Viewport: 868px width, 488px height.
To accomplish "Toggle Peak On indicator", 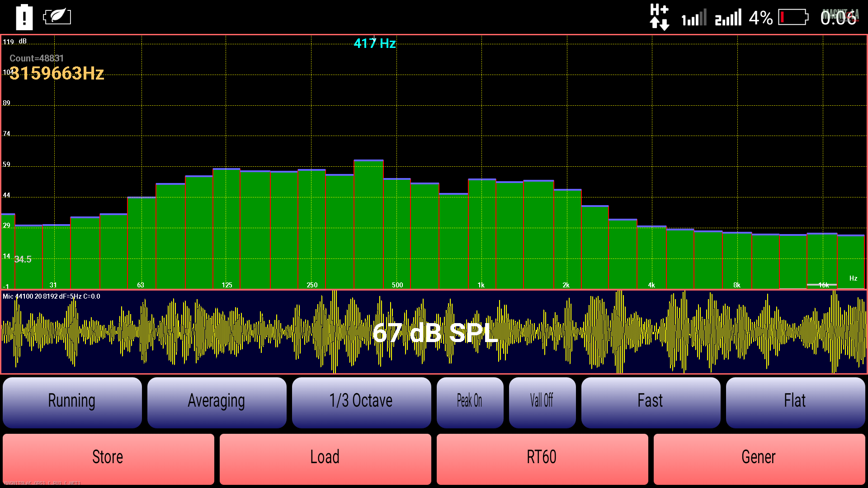I will (x=470, y=402).
